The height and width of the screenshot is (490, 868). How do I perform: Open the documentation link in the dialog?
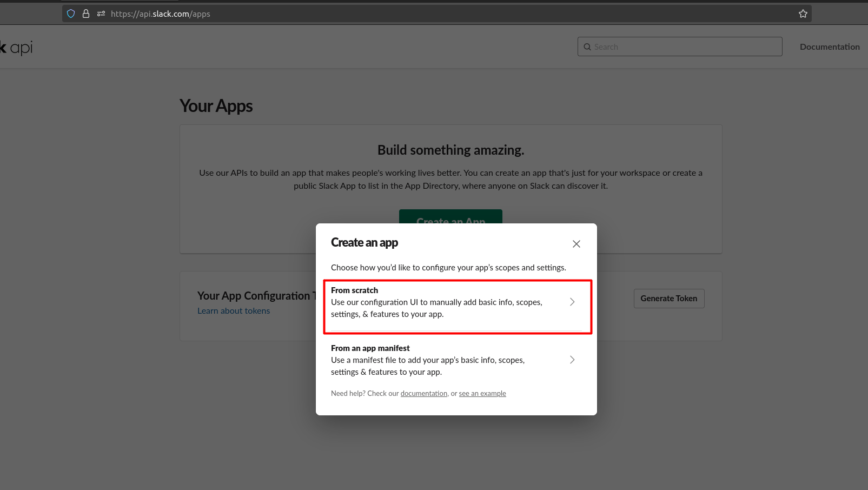[x=424, y=394]
